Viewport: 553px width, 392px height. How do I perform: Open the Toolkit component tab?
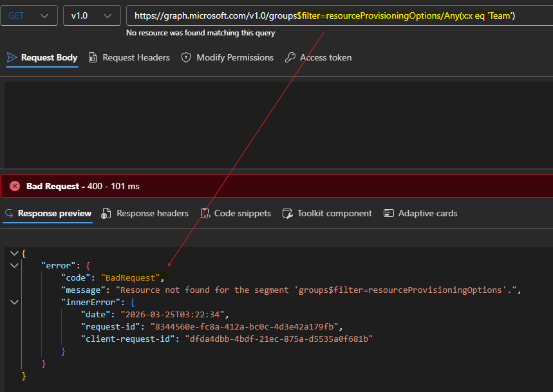(327, 213)
